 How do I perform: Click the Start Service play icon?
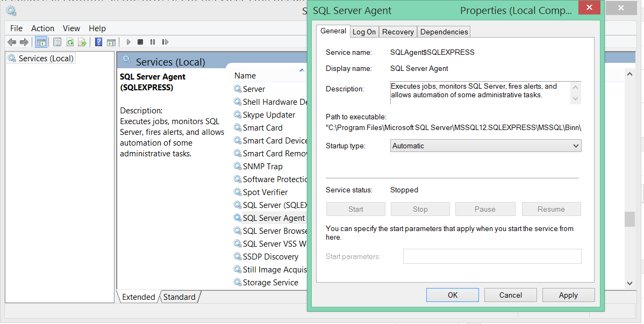128,42
